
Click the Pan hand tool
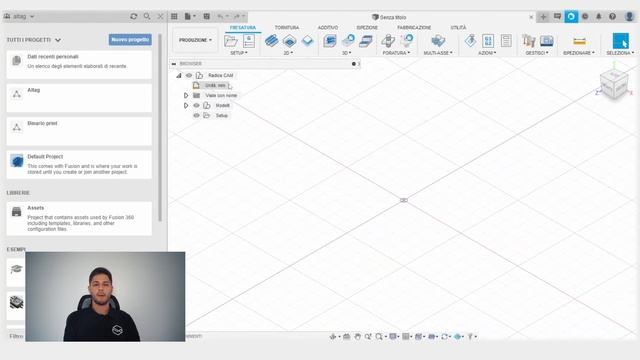(358, 336)
